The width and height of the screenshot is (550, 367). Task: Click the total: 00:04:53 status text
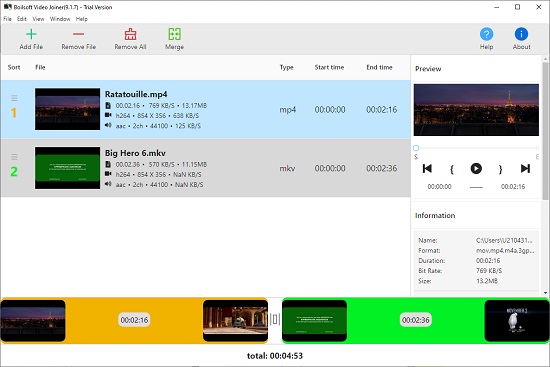[275, 356]
